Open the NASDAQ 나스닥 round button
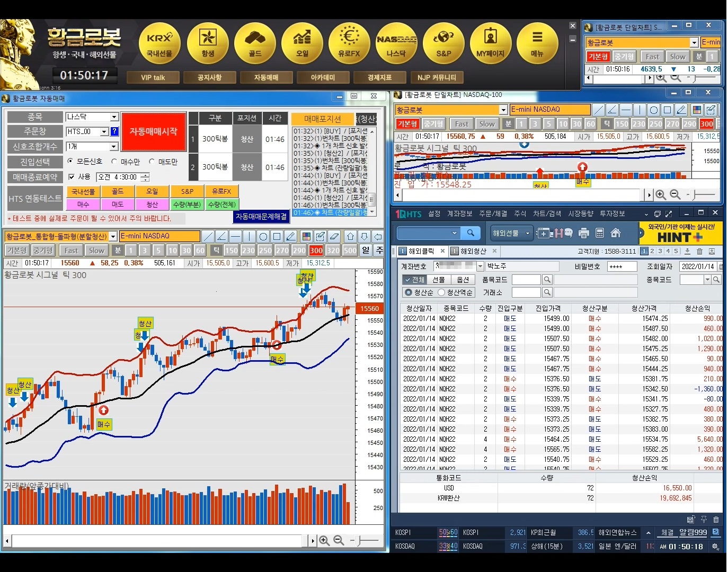Image resolution: width=728 pixels, height=572 pixels. (x=396, y=44)
